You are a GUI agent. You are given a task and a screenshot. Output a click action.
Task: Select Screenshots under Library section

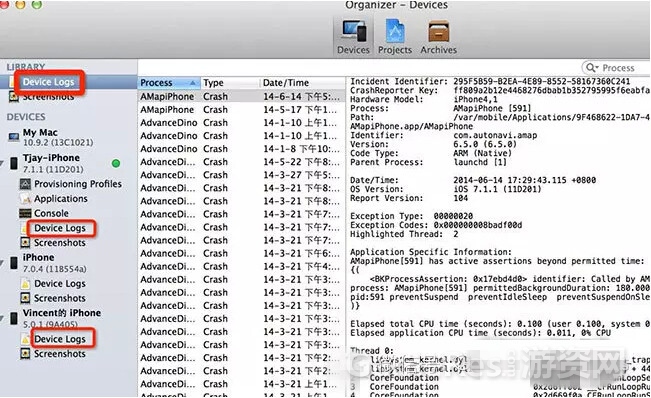[48, 96]
